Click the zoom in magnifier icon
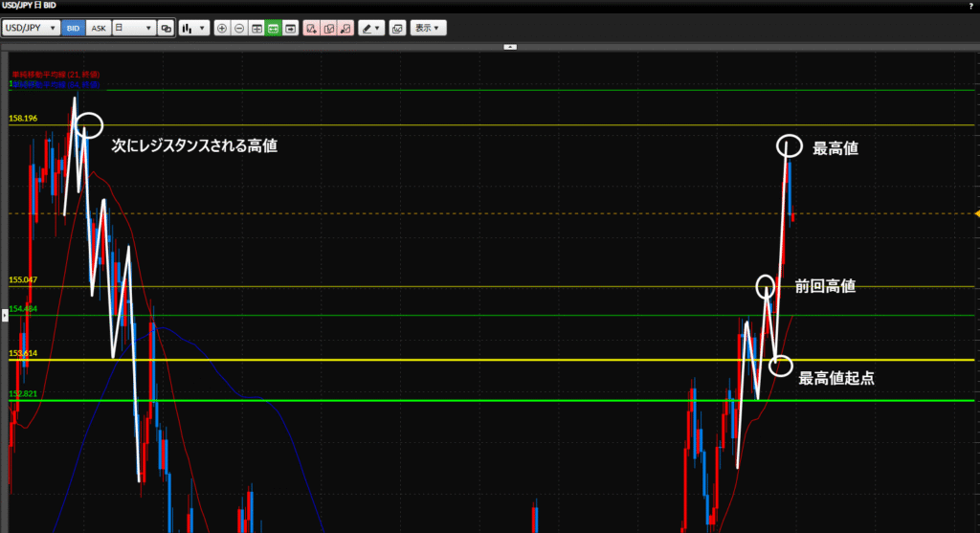Screen dimensions: 980x533 click(x=222, y=29)
